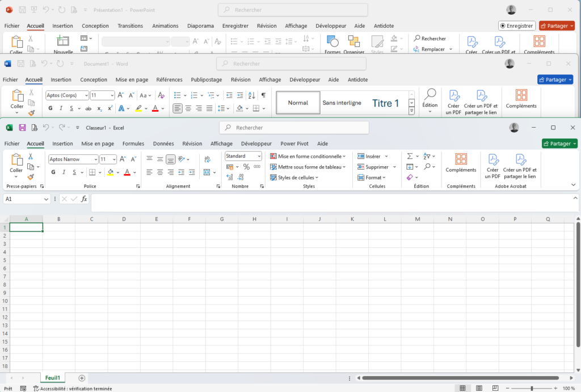Apply the Sans interligne style in Word
This screenshot has height=392, width=581.
tap(342, 103)
